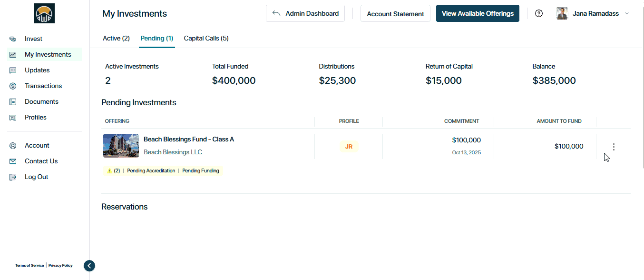Screen dimensions: 644x280
Task: Click the Documents sidebar icon
Action: point(13,102)
